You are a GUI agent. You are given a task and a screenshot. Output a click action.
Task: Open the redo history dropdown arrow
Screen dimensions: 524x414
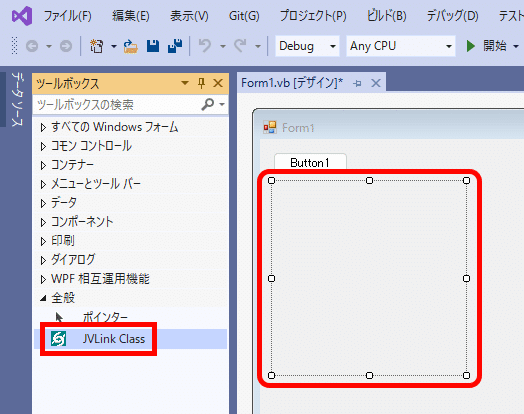pos(258,46)
